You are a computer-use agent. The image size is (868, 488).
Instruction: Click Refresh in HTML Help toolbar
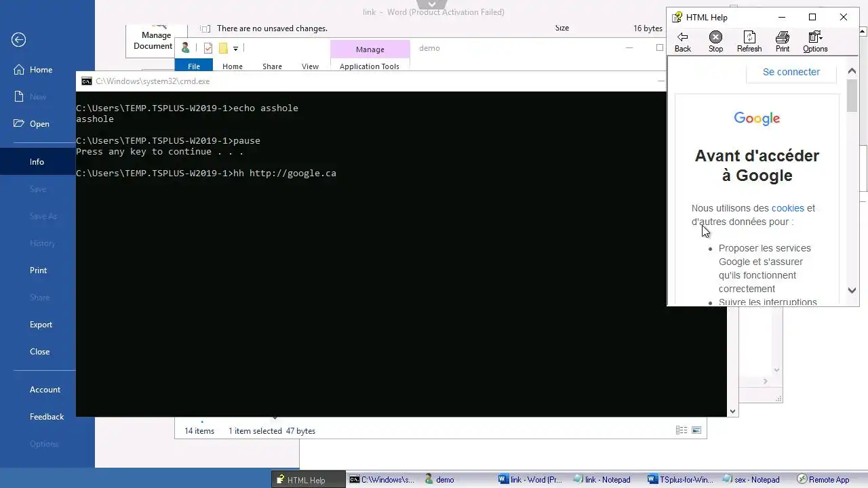tap(749, 41)
